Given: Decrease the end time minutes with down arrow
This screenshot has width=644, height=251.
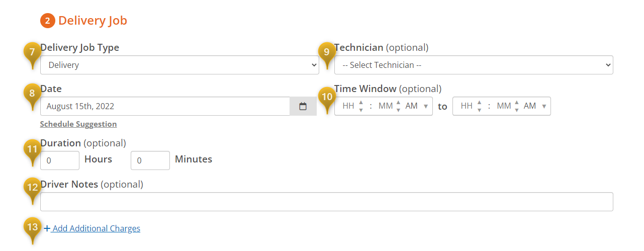Looking at the screenshot, I should (x=517, y=110).
